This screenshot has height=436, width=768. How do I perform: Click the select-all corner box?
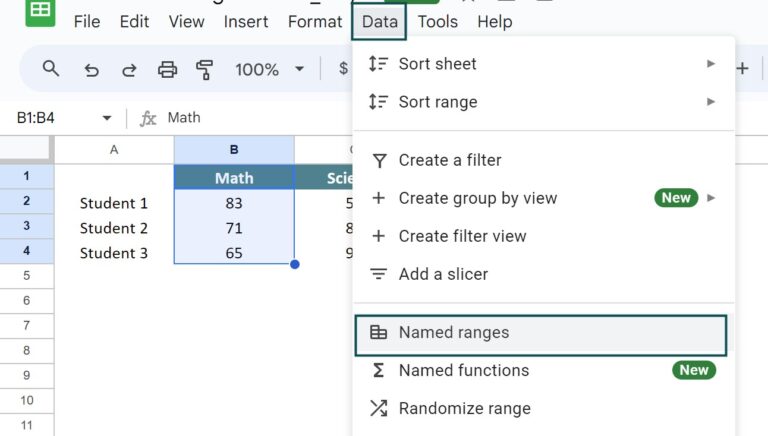25,148
